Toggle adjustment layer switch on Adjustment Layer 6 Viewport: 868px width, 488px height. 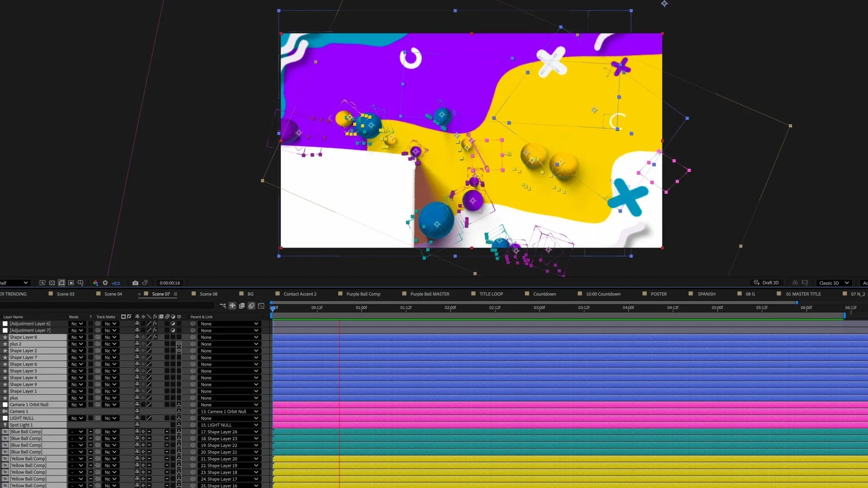click(x=173, y=324)
